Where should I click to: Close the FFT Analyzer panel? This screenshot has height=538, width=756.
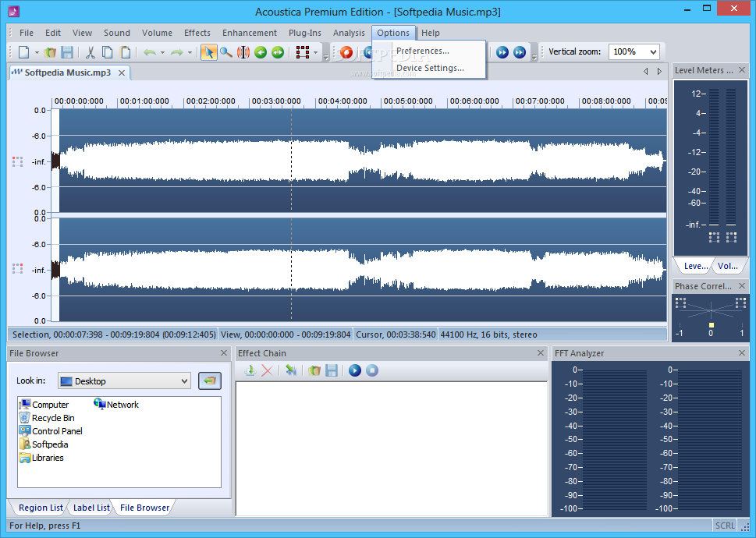coord(742,353)
